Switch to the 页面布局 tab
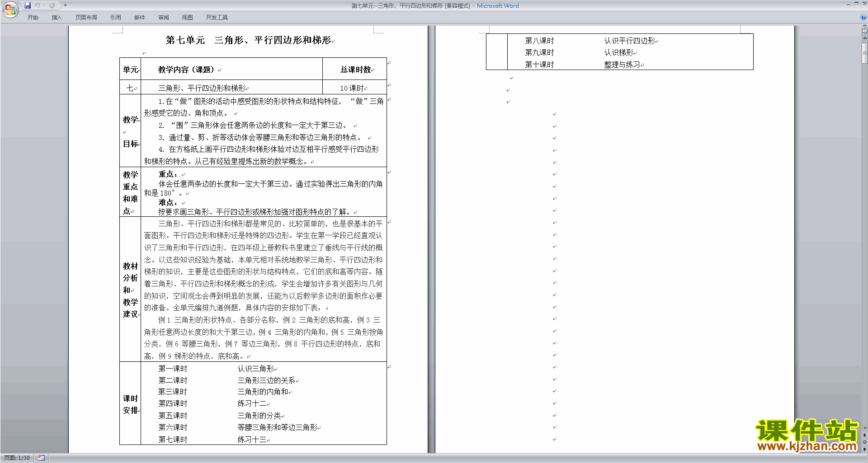Image resolution: width=868 pixels, height=463 pixels. [x=86, y=18]
